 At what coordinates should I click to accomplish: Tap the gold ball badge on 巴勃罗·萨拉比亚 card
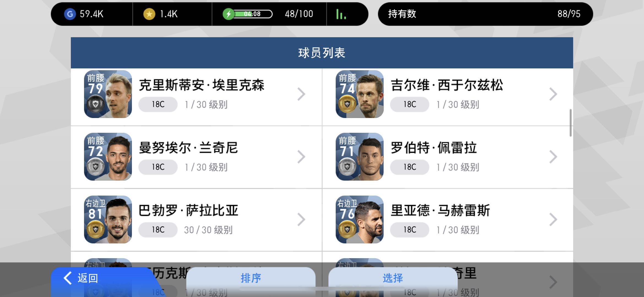click(x=96, y=229)
